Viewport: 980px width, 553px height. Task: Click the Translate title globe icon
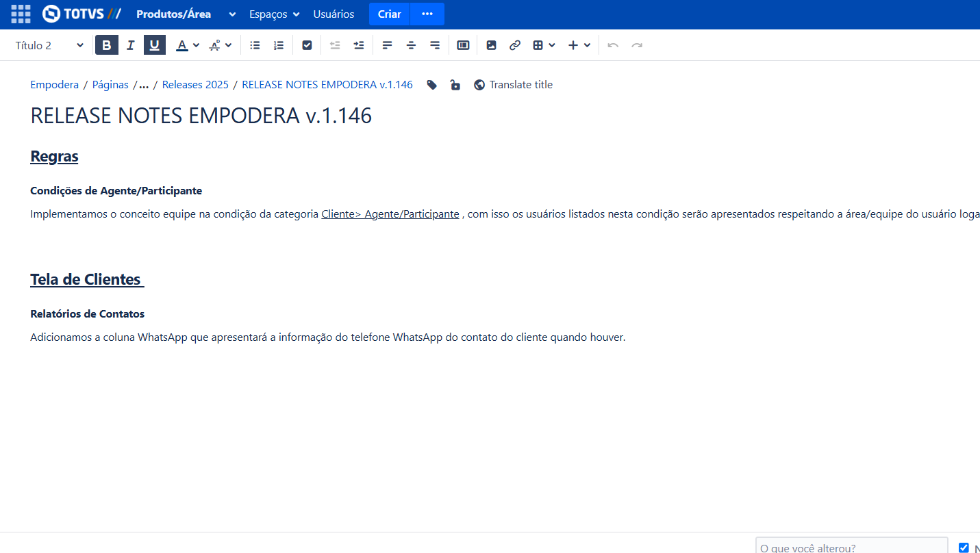tap(479, 85)
